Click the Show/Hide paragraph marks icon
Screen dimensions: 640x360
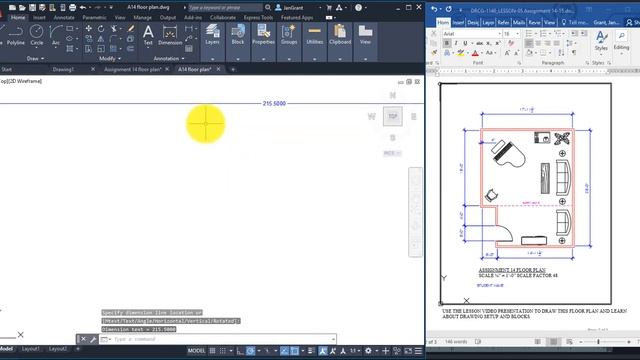(x=574, y=53)
